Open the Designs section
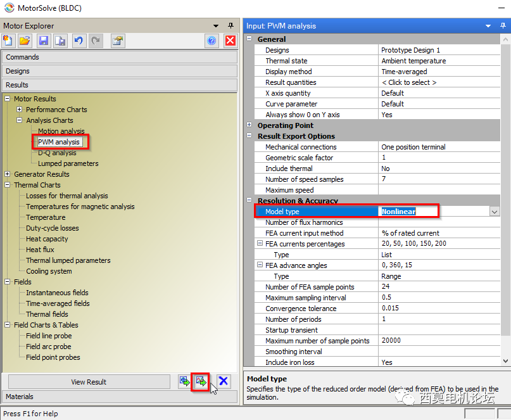 120,71
